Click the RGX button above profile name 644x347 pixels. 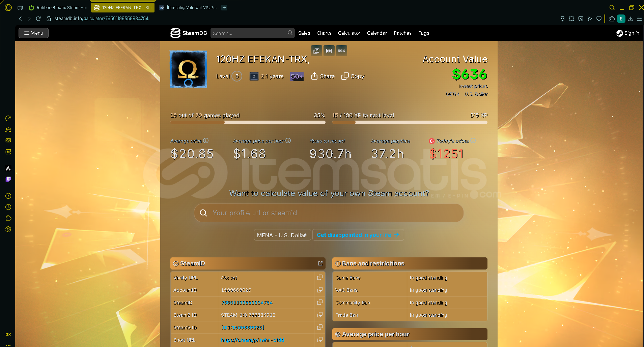pos(341,51)
